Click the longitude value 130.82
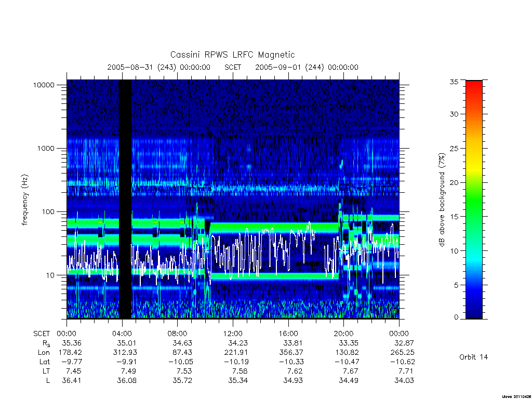The width and height of the screenshot is (532, 399). [347, 353]
